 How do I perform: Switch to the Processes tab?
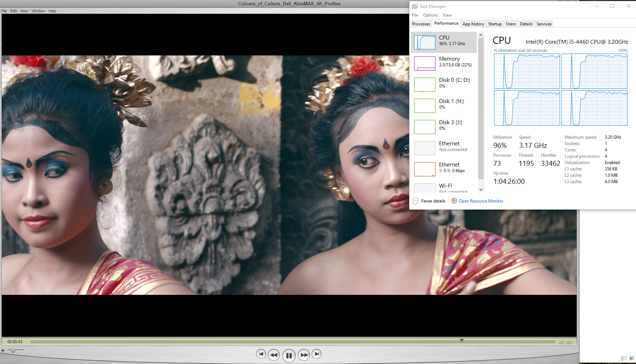(421, 24)
